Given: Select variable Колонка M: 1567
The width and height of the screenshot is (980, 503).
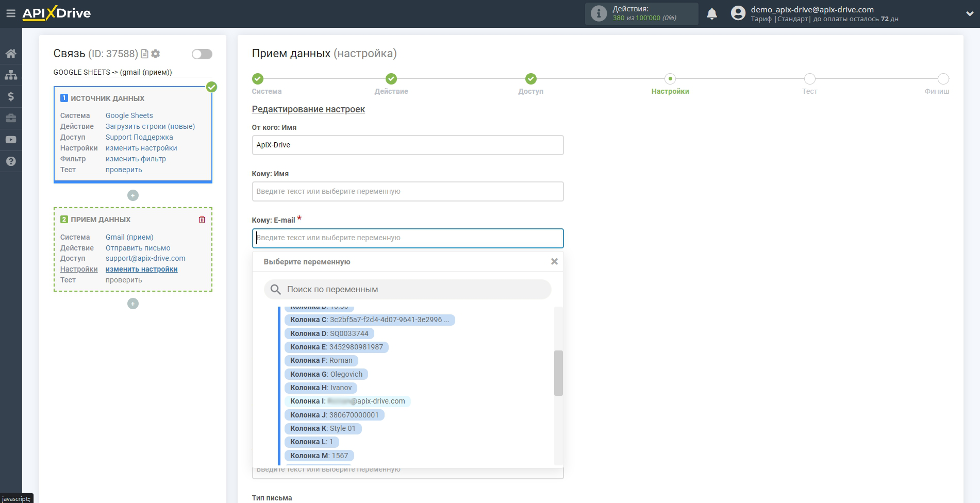Looking at the screenshot, I should click(x=319, y=456).
